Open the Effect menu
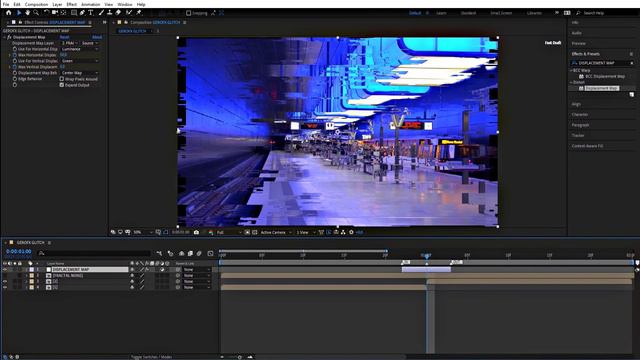This screenshot has width=640, height=360. [x=71, y=4]
